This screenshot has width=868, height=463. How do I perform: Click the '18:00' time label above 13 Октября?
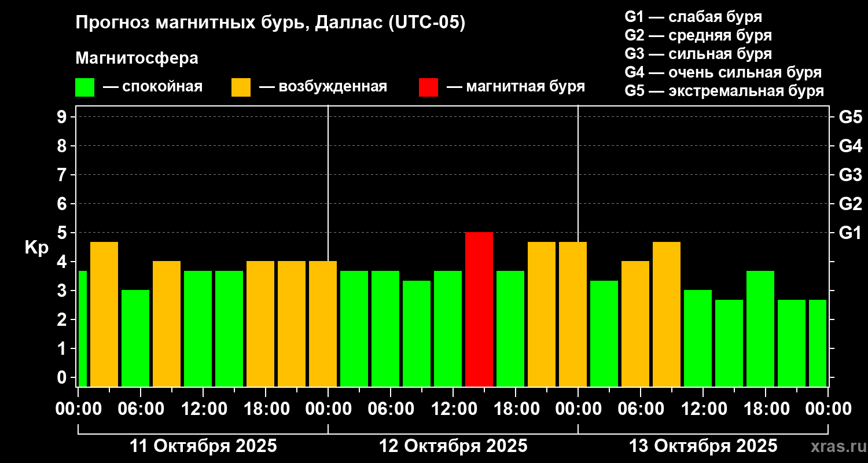(766, 409)
